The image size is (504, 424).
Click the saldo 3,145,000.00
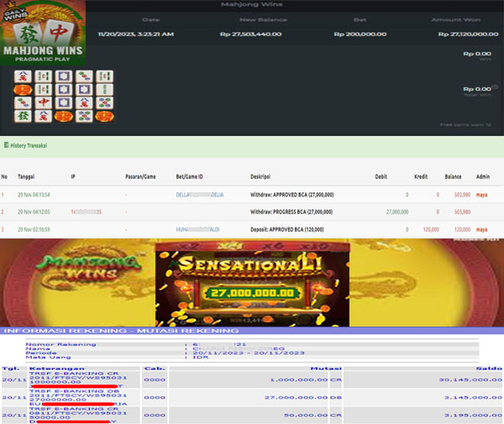pos(473,397)
